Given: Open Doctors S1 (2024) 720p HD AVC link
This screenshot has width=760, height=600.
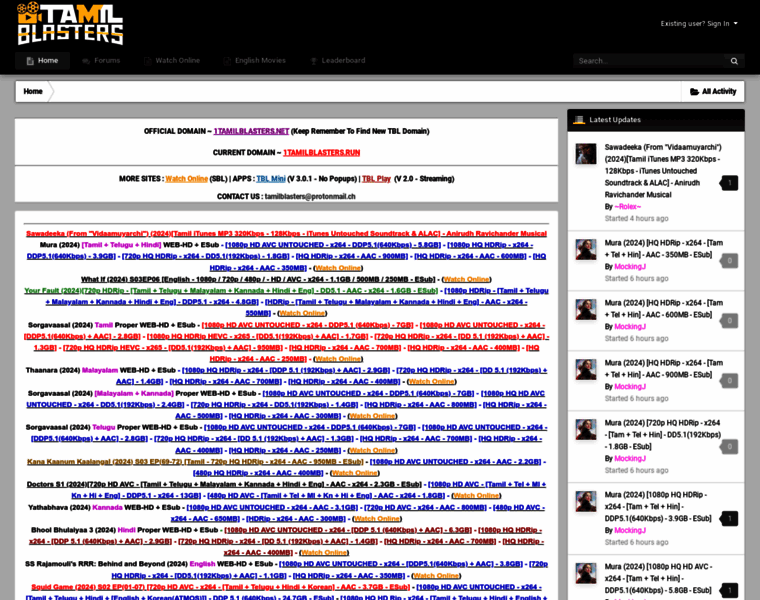Looking at the screenshot, I should [x=224, y=484].
